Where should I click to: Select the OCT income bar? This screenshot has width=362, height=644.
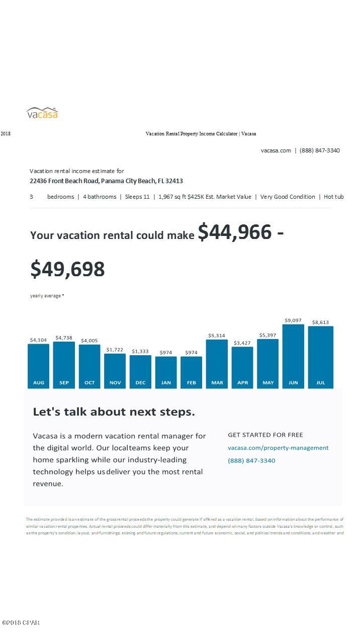point(89,366)
